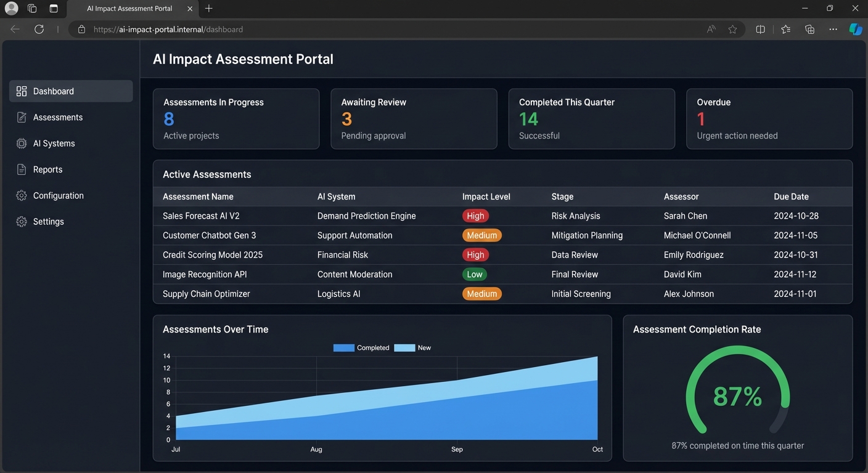Open the tab actions menu
Image resolution: width=868 pixels, height=473 pixels.
tap(31, 8)
